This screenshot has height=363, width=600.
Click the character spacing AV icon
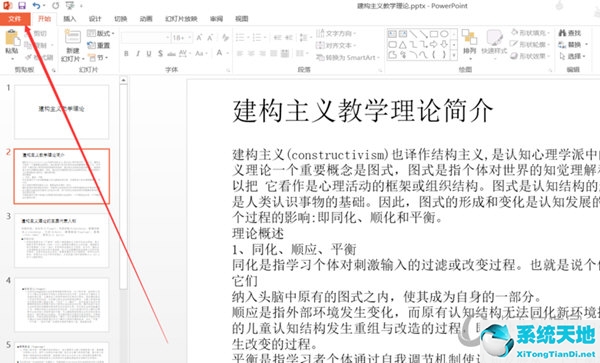183,53
